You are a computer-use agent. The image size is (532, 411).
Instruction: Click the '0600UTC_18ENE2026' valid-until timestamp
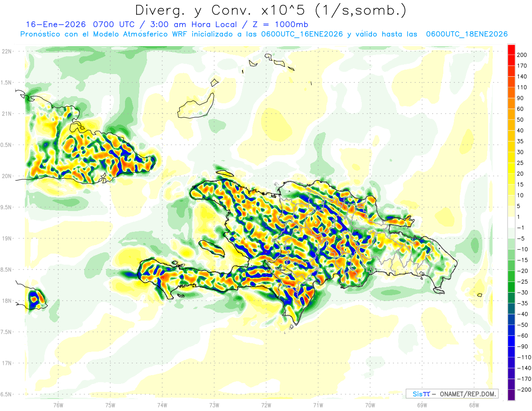pos(466,34)
